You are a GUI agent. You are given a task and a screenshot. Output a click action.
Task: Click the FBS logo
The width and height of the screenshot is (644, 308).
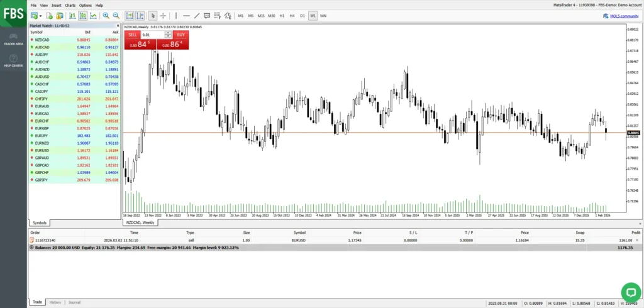click(x=13, y=14)
